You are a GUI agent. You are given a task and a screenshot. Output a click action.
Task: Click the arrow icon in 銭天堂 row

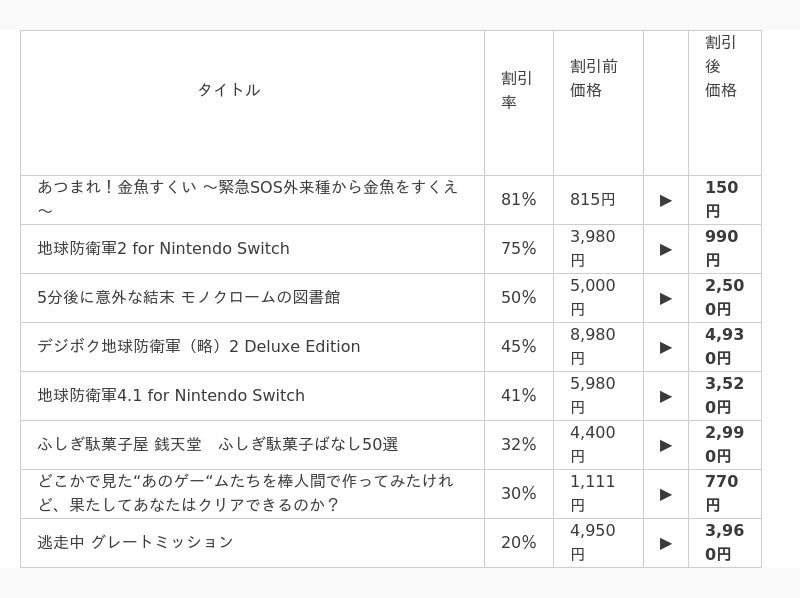(666, 445)
